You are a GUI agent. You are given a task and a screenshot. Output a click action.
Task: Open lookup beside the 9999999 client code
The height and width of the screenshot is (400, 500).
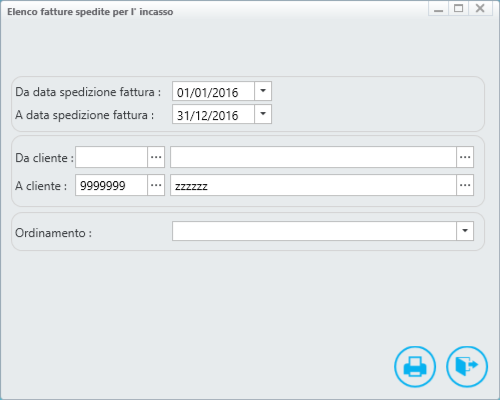pyautogui.click(x=156, y=185)
